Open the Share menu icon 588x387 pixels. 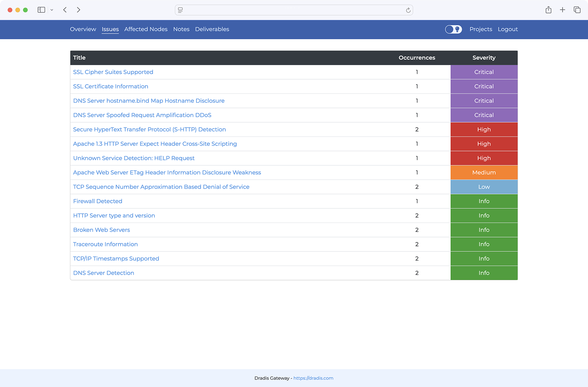tap(548, 10)
